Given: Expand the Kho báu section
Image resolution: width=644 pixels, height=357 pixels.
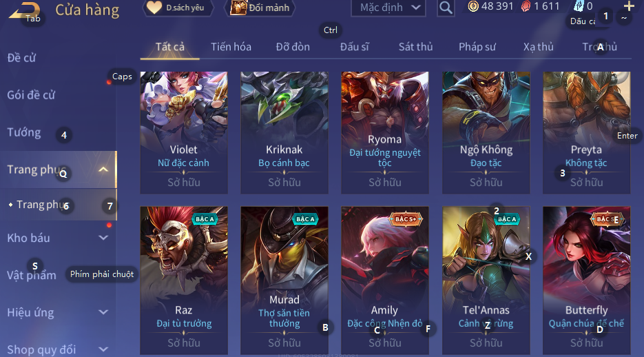Looking at the screenshot, I should pos(103,238).
